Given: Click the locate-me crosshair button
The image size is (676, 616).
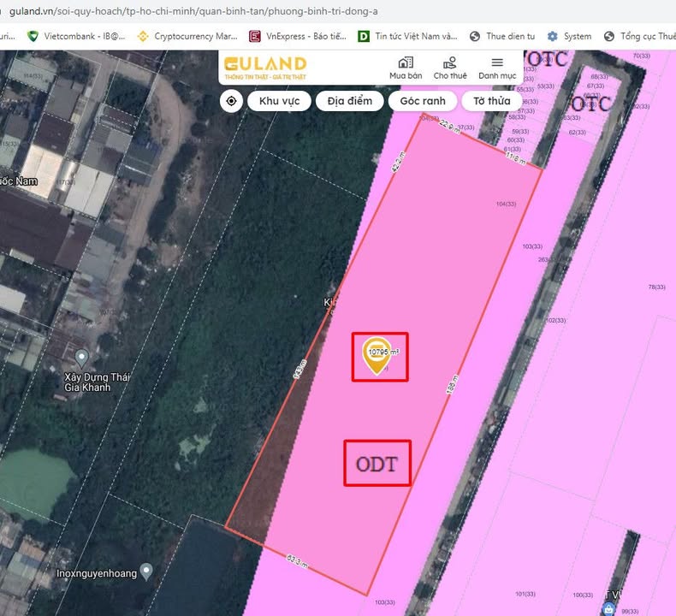Looking at the screenshot, I should 232,101.
